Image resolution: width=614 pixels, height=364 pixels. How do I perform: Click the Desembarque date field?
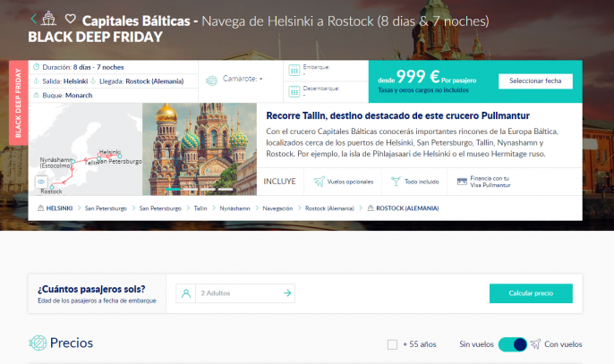click(x=326, y=92)
